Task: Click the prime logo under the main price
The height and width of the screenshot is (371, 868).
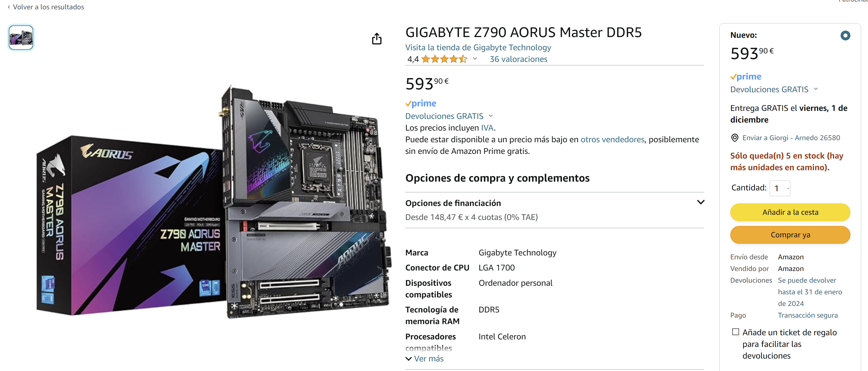Action: coord(421,103)
